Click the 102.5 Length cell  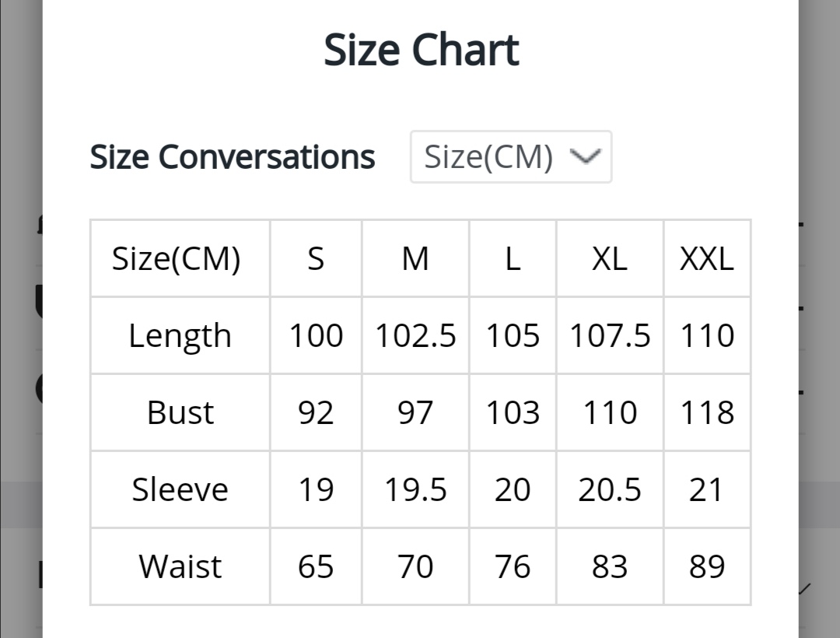click(x=415, y=335)
